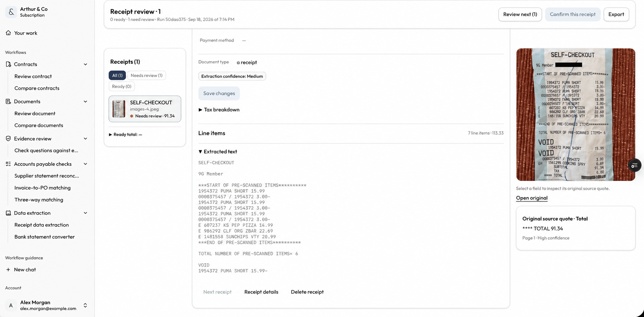This screenshot has height=317, width=644.
Task: Click the Alex Morgan avatar icon
Action: [x=11, y=305]
